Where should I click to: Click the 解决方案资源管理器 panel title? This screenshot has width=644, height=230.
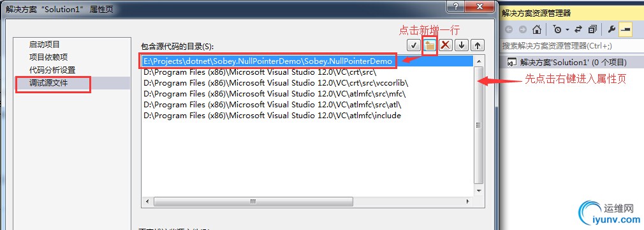point(536,13)
